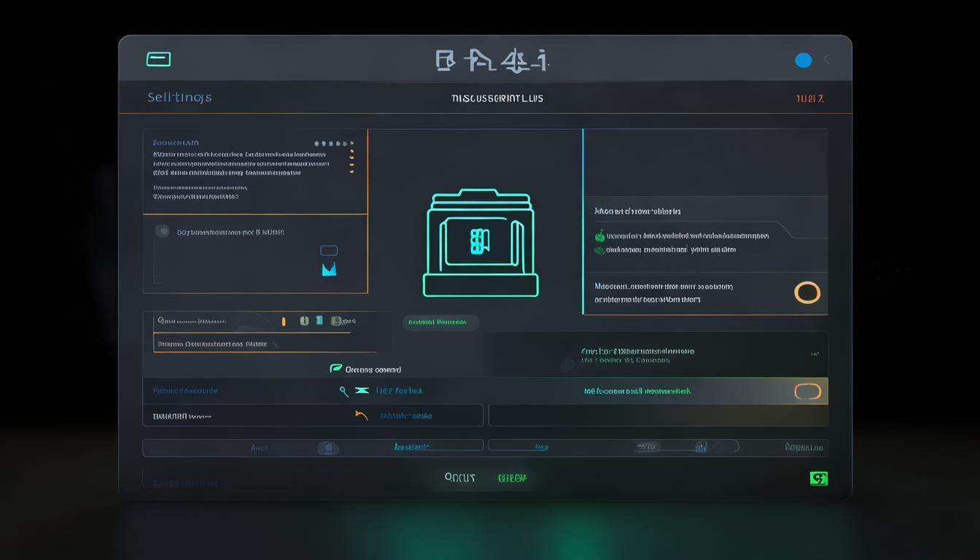Click the orange curved arrow icon
The height and width of the screenshot is (560, 980).
(x=361, y=416)
